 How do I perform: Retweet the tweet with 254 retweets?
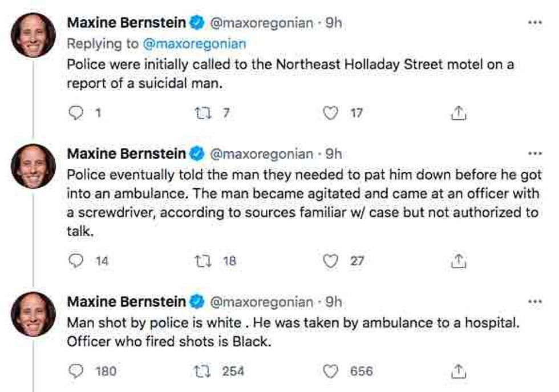click(203, 371)
